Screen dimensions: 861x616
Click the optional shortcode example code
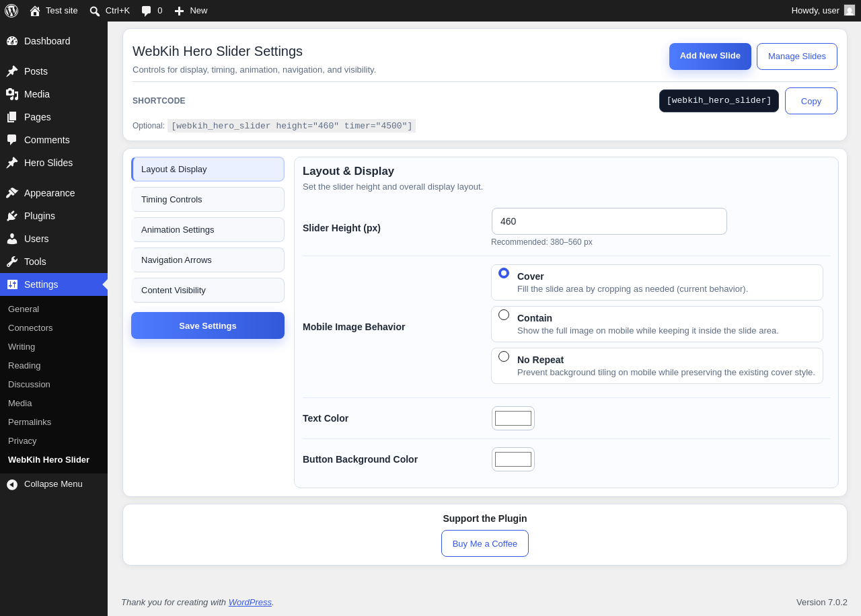pos(292,126)
